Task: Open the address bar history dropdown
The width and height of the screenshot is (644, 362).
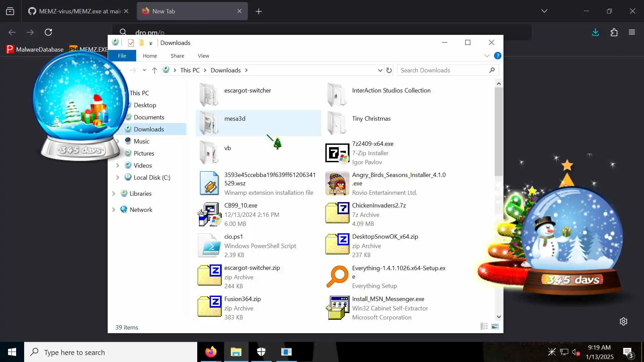Action: coord(380,70)
